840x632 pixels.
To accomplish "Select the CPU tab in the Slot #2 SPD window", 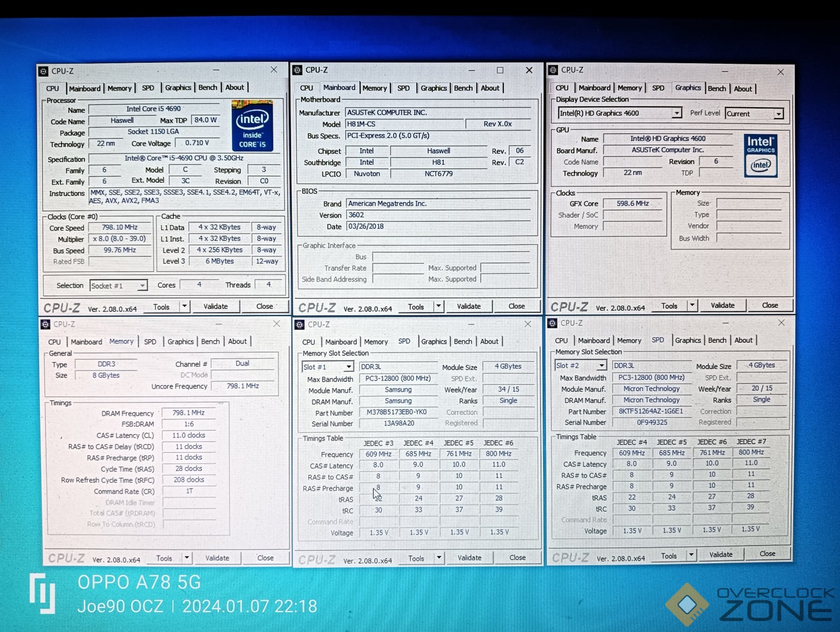I will pos(562,341).
